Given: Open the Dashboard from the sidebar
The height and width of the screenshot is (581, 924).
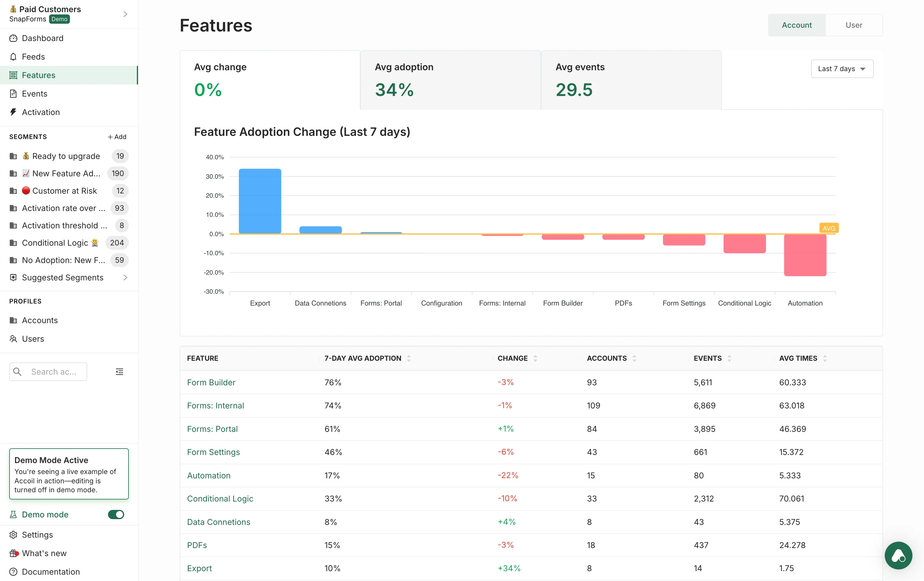Looking at the screenshot, I should (x=42, y=38).
